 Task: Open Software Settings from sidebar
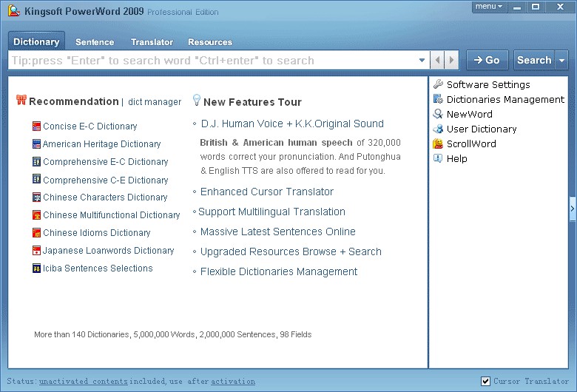(488, 84)
